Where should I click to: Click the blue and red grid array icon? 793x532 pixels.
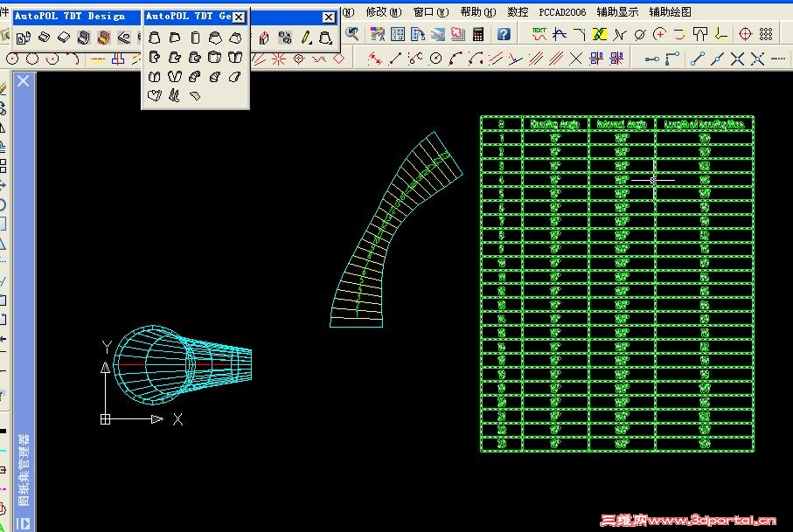[x=596, y=59]
